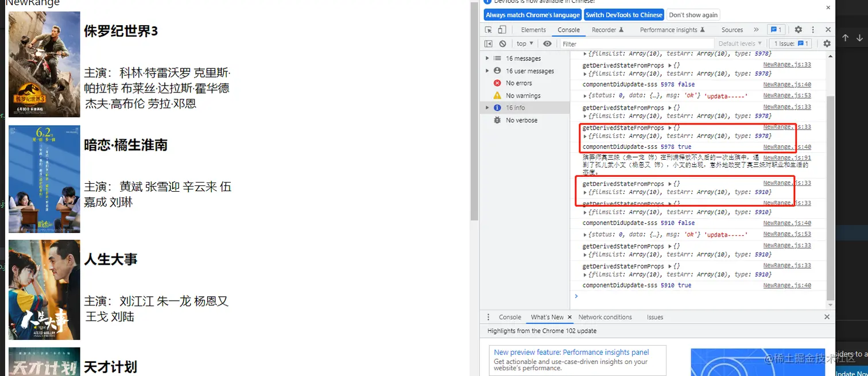Image resolution: width=868 pixels, height=376 pixels.
Task: Click the 暗恋·橘生淮南 movie poster
Action: point(44,179)
